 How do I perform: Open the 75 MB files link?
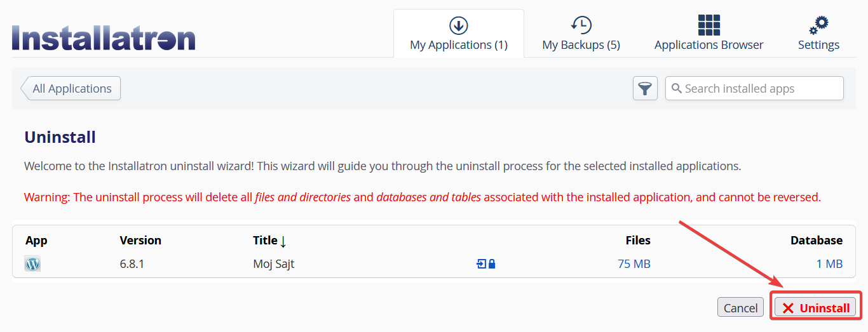634,263
